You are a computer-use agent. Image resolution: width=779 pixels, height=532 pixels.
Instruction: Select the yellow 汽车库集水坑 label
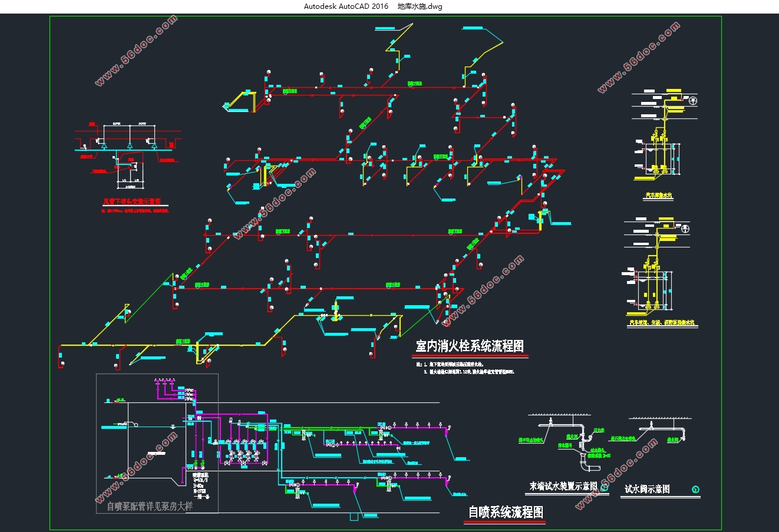pos(658,195)
